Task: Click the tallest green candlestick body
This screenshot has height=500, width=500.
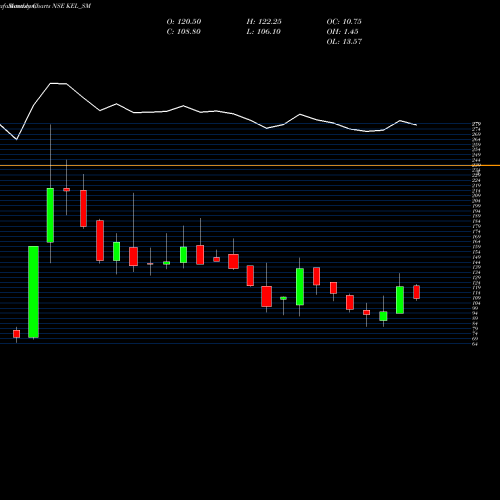Action: click(x=33, y=292)
